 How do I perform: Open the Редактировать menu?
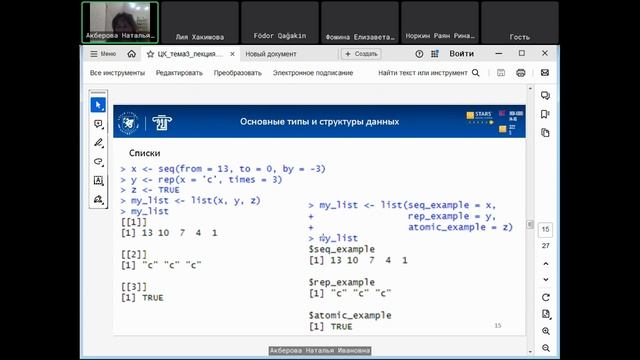tap(179, 73)
